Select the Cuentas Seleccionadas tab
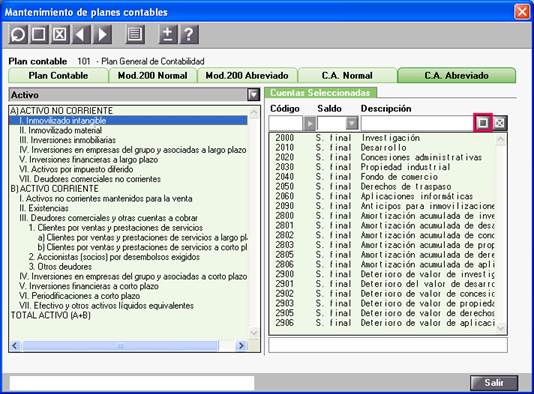Viewport: 534px width, 394px height. (320, 93)
